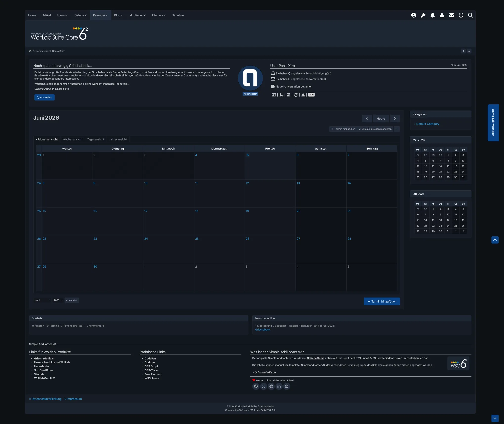
Task: Open the Timeline menu item
Action: pos(178,15)
